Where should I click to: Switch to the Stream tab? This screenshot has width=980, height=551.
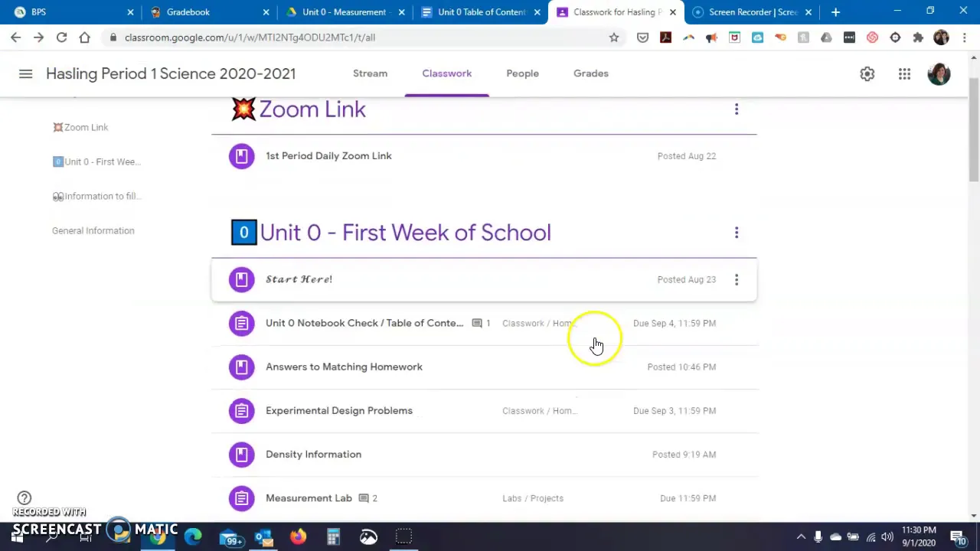[370, 73]
